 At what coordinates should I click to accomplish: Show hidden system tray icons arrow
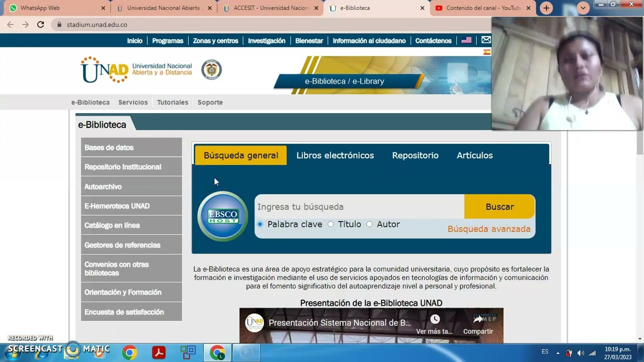(x=557, y=353)
